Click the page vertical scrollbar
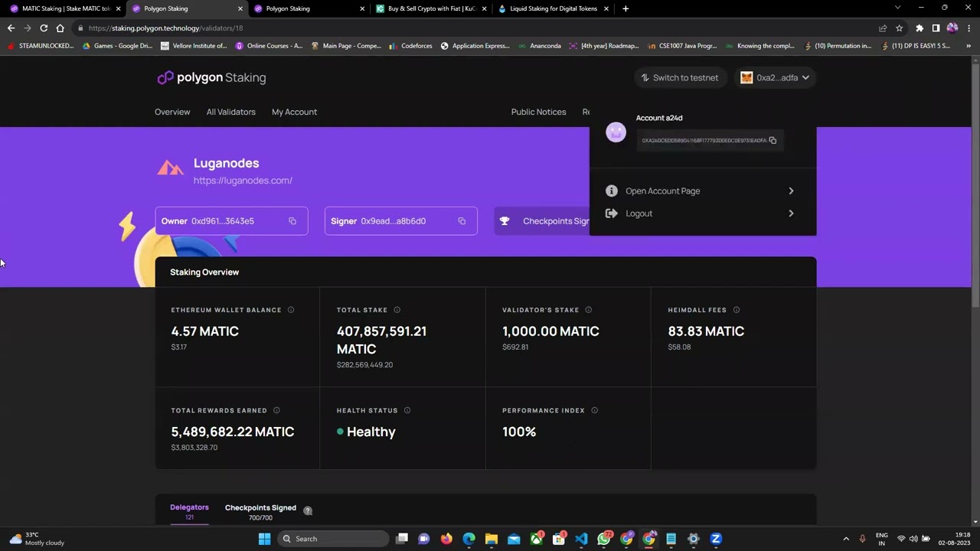980x551 pixels. click(x=975, y=184)
